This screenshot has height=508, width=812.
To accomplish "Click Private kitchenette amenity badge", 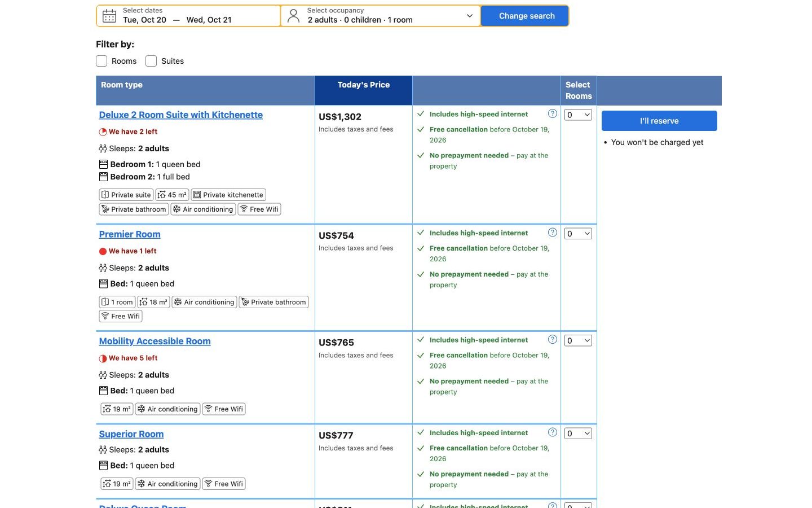I will tap(228, 195).
